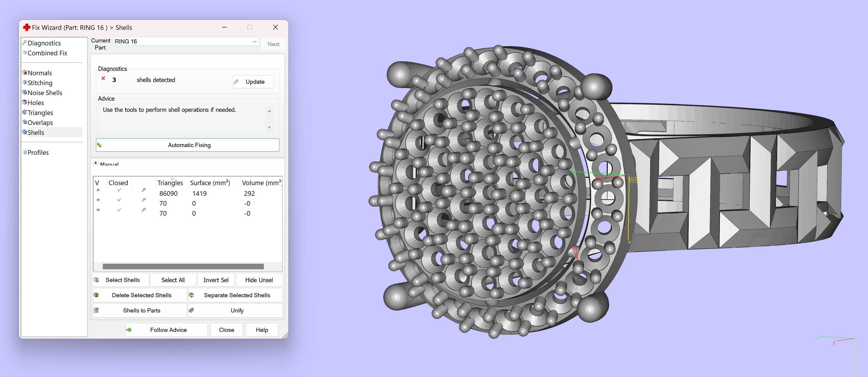868x377 pixels.
Task: Click the Unify cube icon
Action: (191, 310)
